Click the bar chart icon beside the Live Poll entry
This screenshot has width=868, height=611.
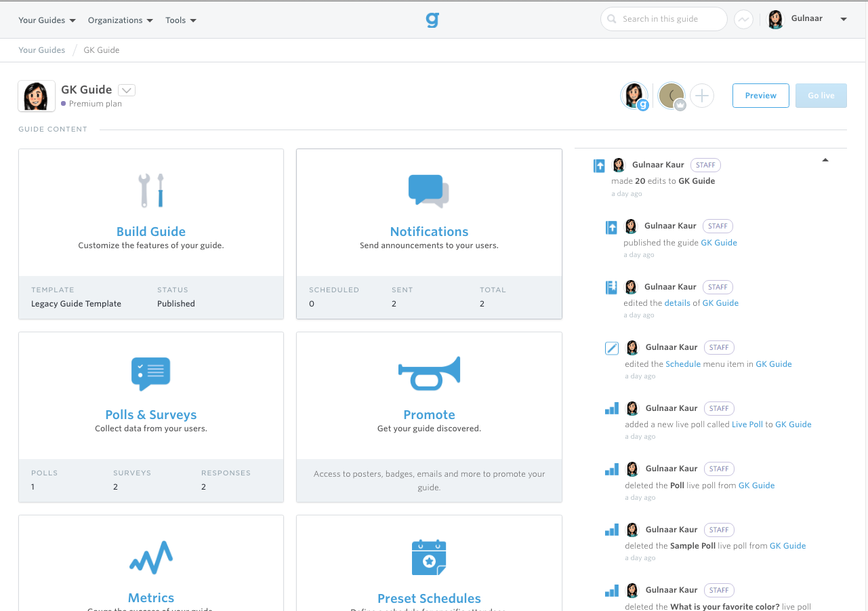pyautogui.click(x=612, y=408)
